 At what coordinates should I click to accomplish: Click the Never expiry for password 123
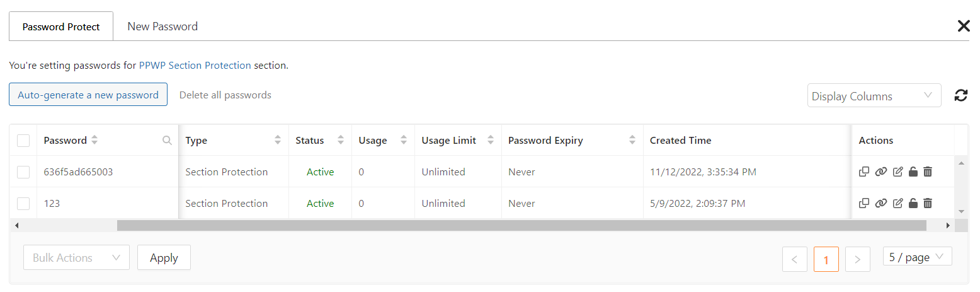pos(521,203)
